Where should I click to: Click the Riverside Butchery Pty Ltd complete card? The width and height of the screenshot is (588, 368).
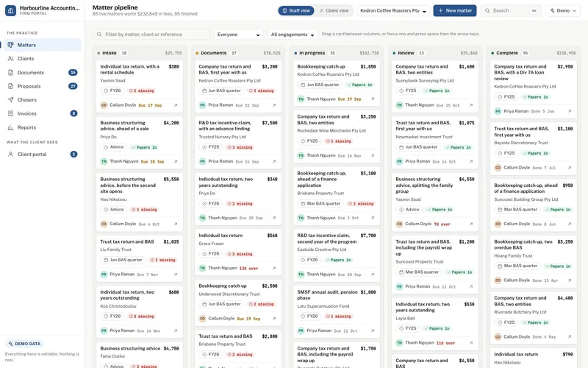pos(534,317)
